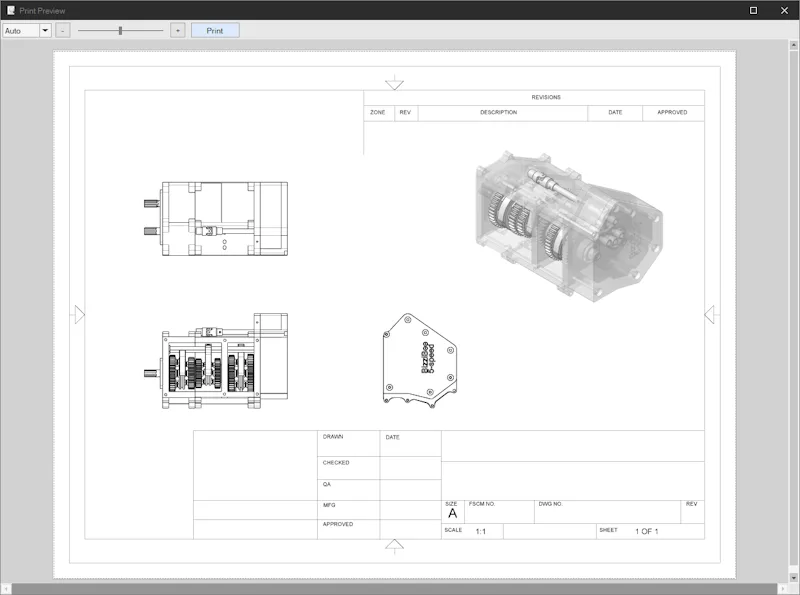
Task: Click the DRAWN label in title block
Action: [333, 437]
